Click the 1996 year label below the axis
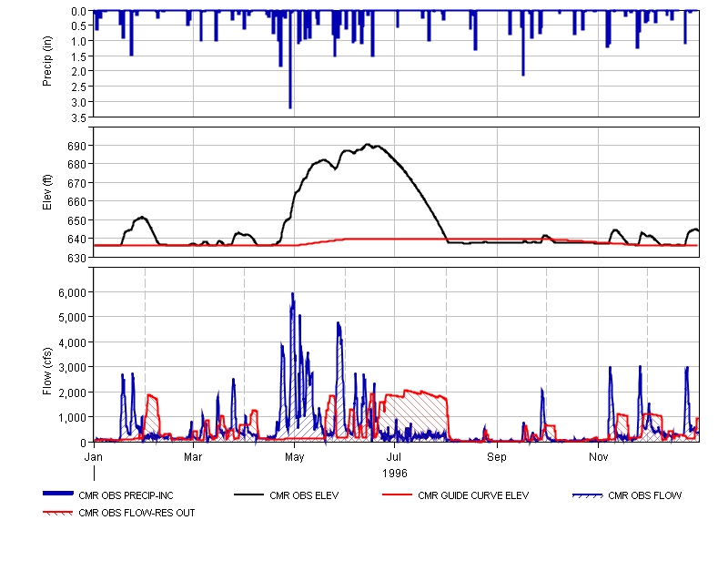The image size is (728, 571). click(395, 474)
